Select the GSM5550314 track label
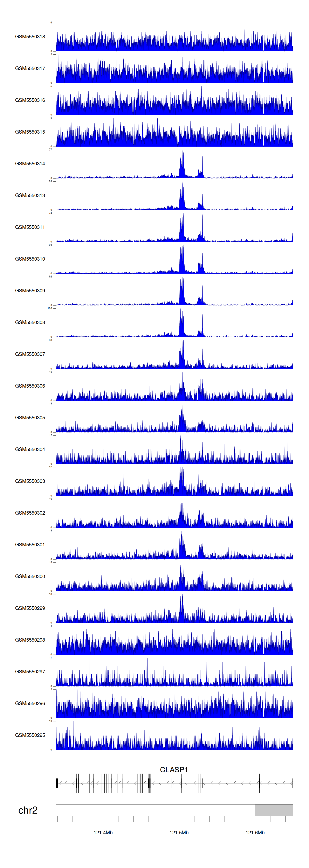This screenshot has width=309, height=868. (x=30, y=164)
